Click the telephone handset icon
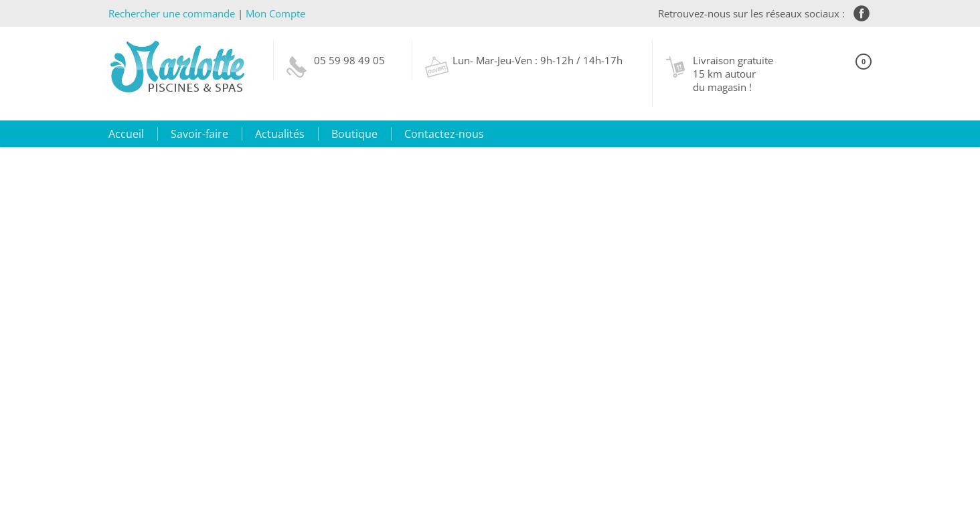Image resolution: width=980 pixels, height=514 pixels. tap(296, 67)
